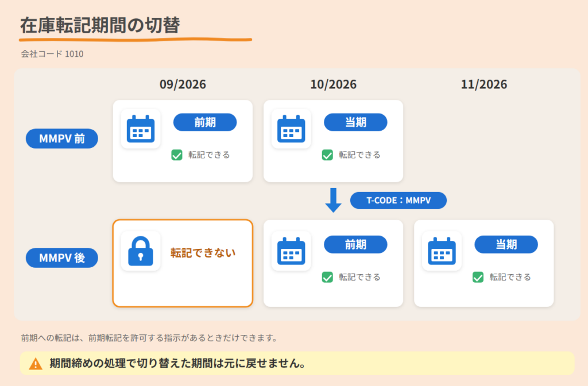Click the title 在庫転記期間の切替

pyautogui.click(x=100, y=25)
